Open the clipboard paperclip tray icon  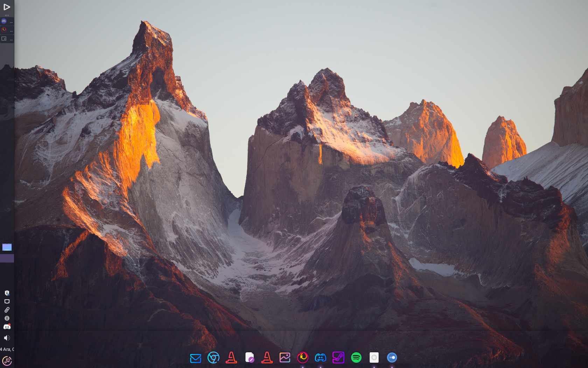(x=7, y=310)
